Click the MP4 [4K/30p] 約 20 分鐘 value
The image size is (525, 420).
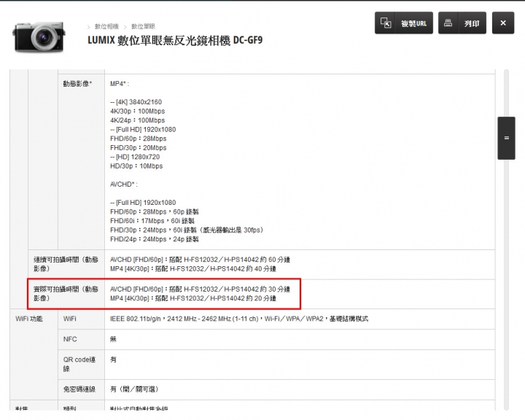point(193,298)
